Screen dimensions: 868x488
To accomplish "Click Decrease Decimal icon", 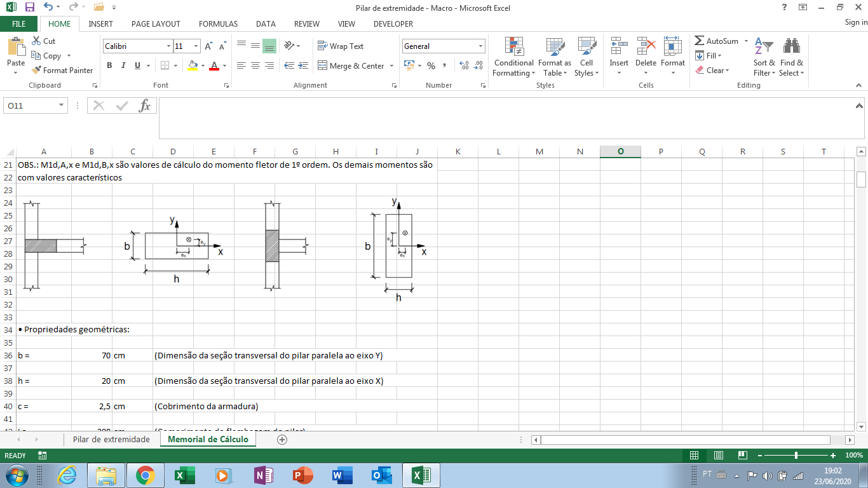I will point(478,65).
